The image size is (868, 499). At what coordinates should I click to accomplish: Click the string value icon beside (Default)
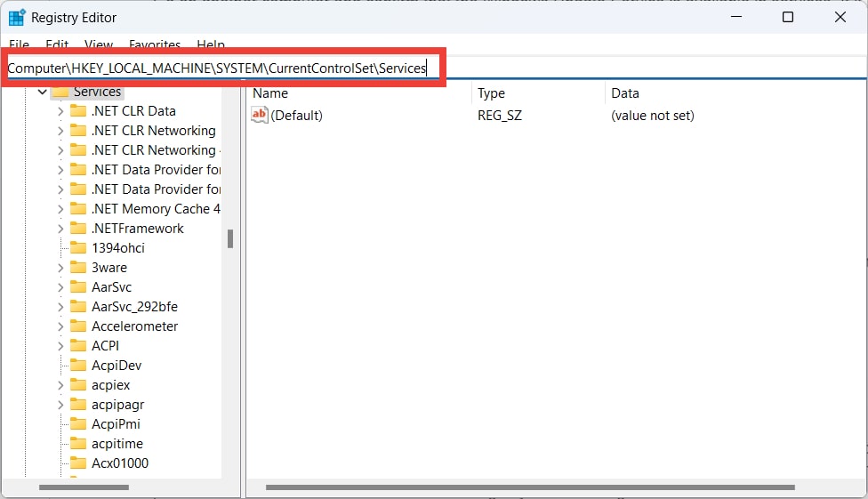pyautogui.click(x=259, y=116)
